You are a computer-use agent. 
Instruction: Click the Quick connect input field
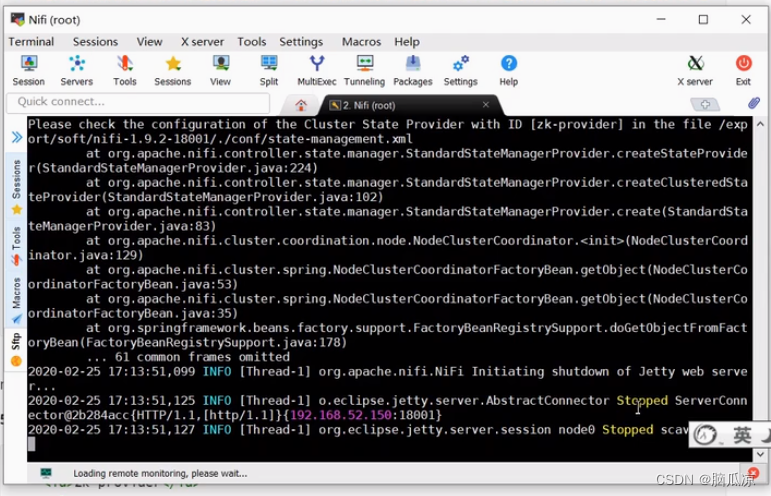pos(138,102)
